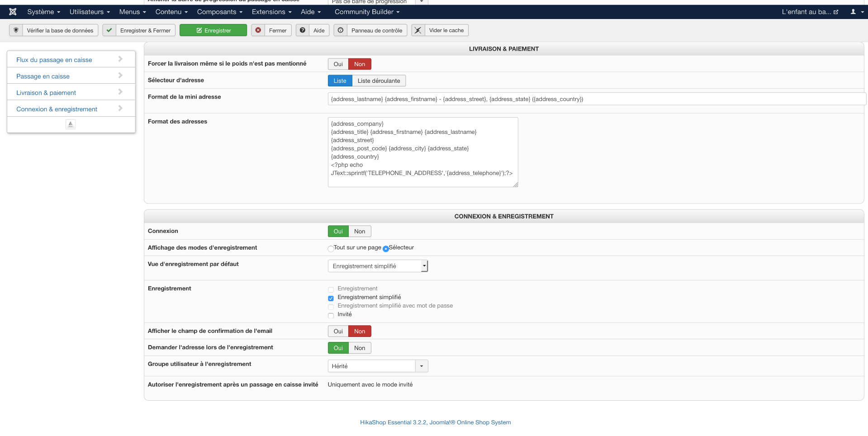This screenshot has height=436, width=868.
Task: Click the scroll-to-top arrow in sidebar
Action: [x=71, y=124]
